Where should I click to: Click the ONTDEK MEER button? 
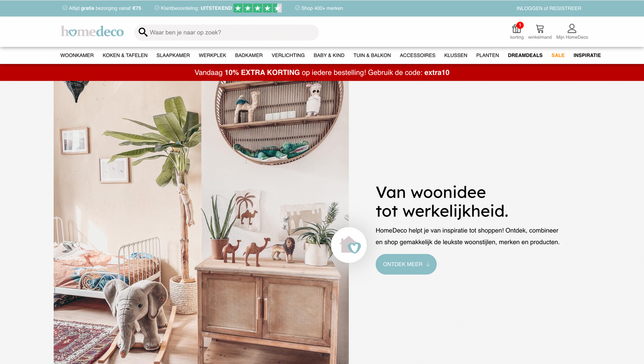click(x=406, y=264)
